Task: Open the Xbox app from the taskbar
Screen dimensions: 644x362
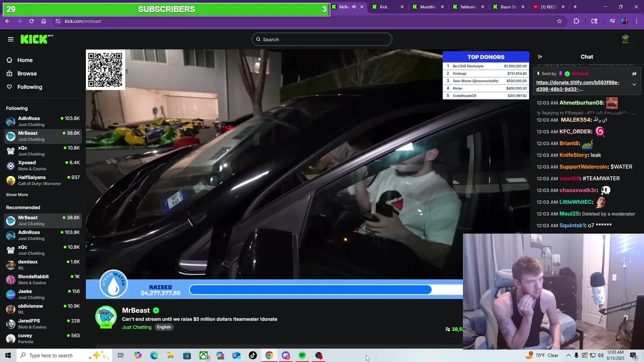Action: pyautogui.click(x=204, y=355)
